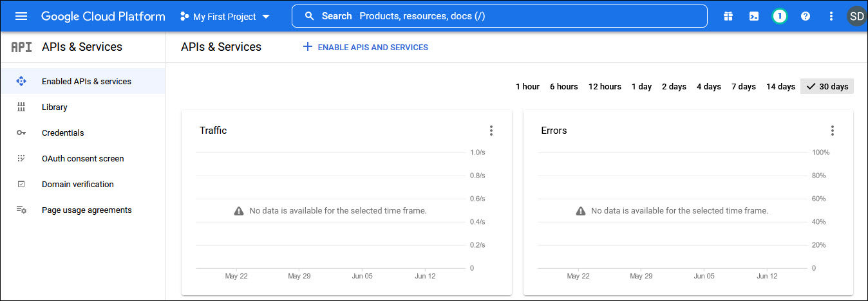Open the Traffic chart options menu
This screenshot has width=868, height=301.
(x=491, y=131)
